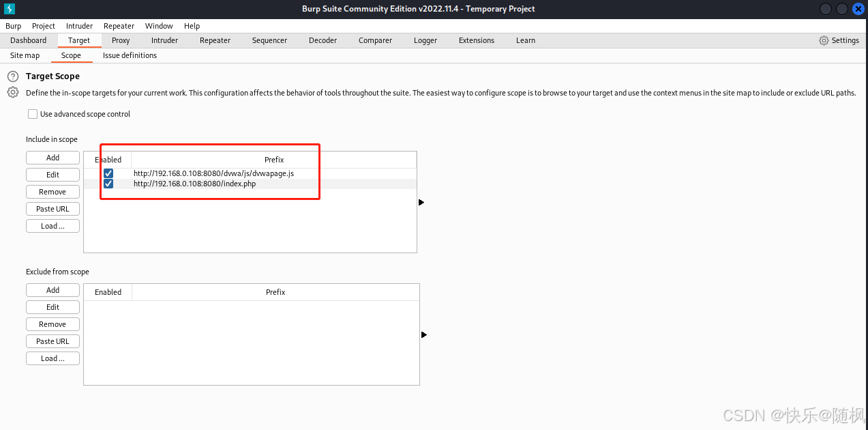Viewport: 868px width, 430px height.
Task: Switch to the Dashboard tab
Action: coord(29,40)
